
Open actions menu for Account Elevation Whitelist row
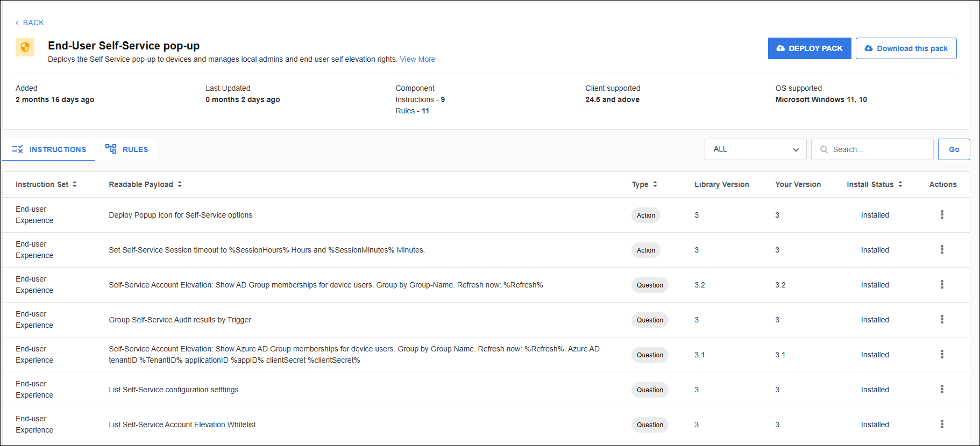pyautogui.click(x=942, y=425)
